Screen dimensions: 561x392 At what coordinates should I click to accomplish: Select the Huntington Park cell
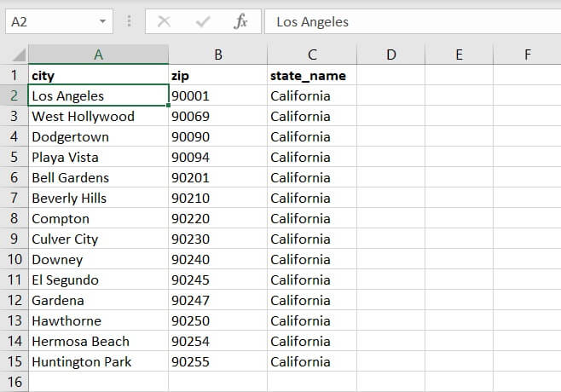(98, 361)
